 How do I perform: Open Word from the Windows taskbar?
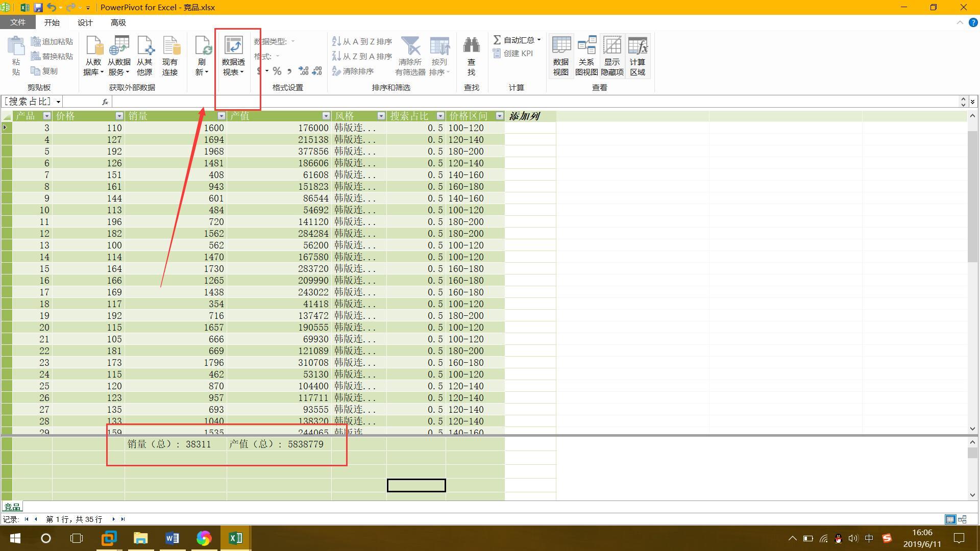coord(172,538)
